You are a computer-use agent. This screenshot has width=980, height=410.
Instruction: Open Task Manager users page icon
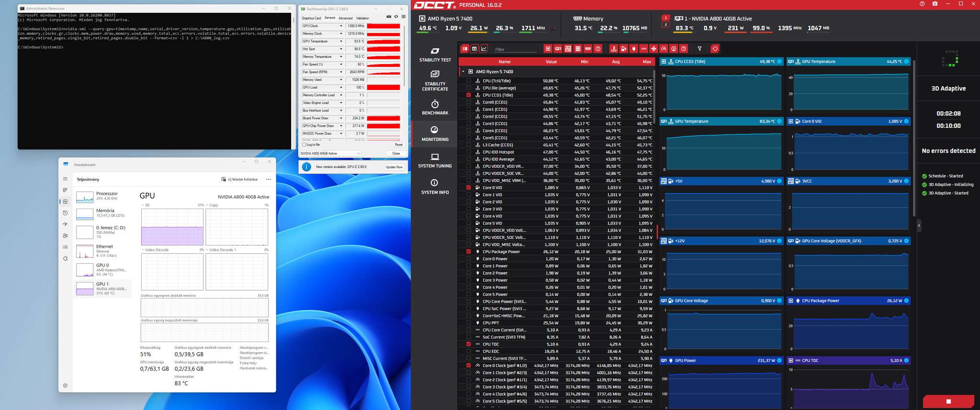(66, 236)
